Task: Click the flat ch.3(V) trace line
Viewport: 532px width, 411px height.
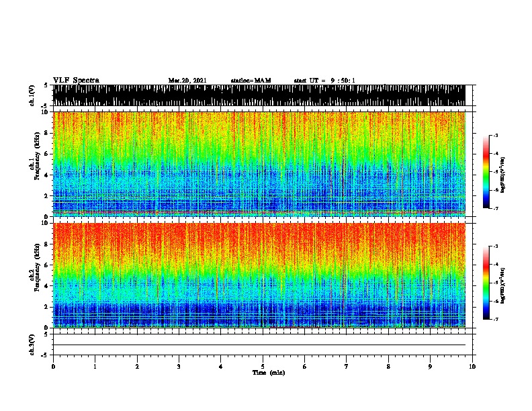Action: pos(259,345)
